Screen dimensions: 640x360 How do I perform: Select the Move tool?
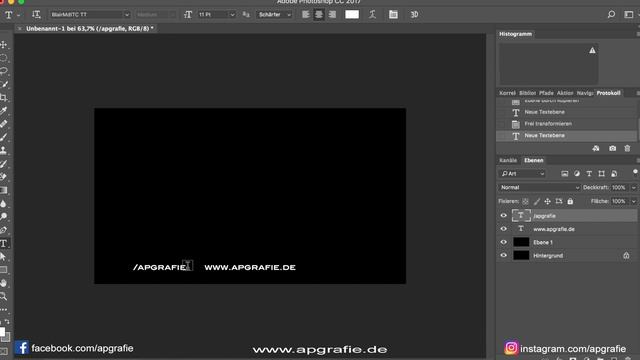click(x=4, y=44)
